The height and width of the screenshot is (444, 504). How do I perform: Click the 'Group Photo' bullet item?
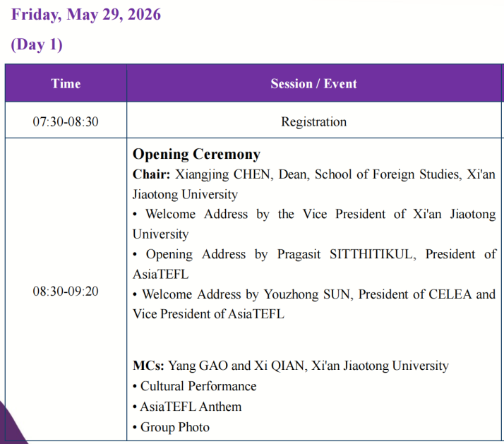(172, 427)
